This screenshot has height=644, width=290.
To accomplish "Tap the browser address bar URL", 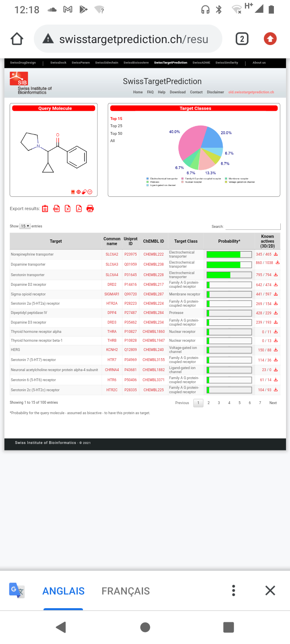I will pyautogui.click(x=134, y=39).
